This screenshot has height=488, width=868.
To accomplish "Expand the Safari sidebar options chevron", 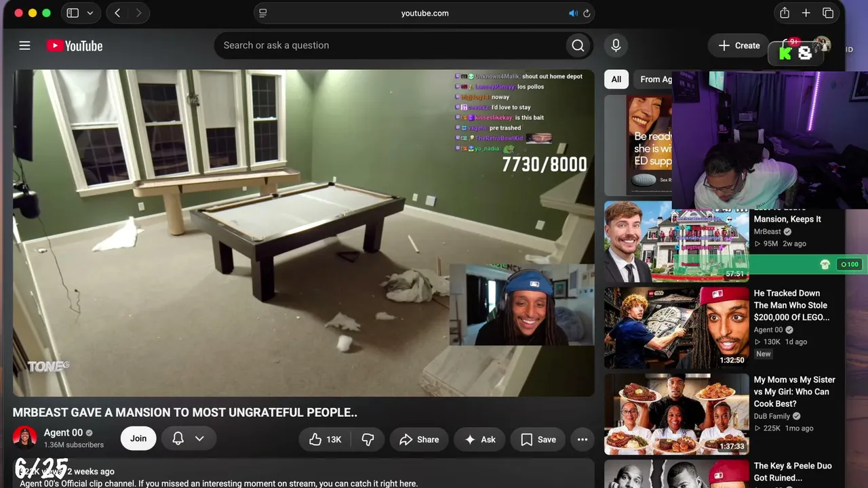I will 90,13.
